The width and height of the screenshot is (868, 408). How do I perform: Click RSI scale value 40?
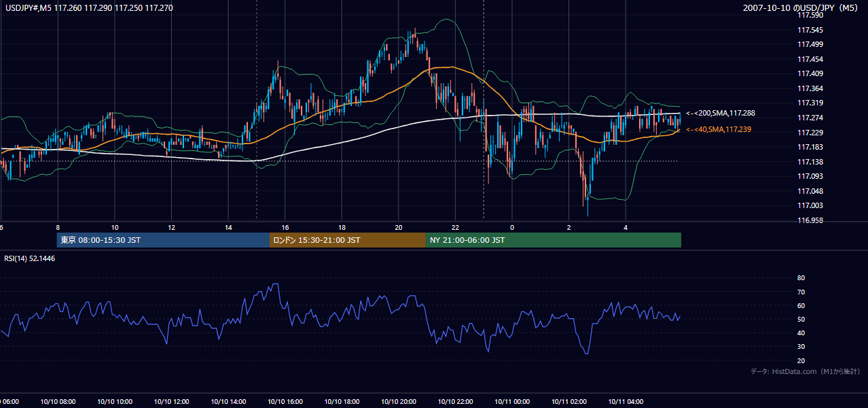(x=801, y=333)
